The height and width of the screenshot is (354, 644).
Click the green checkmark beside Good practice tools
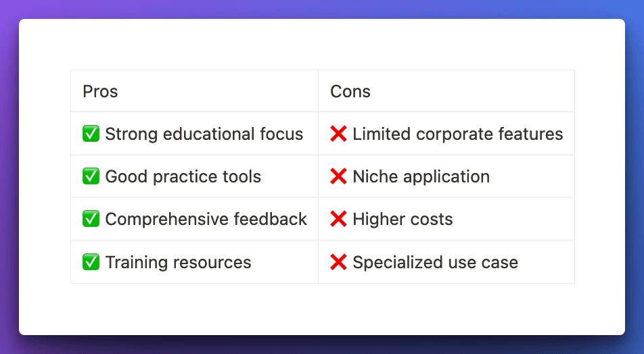tap(91, 177)
